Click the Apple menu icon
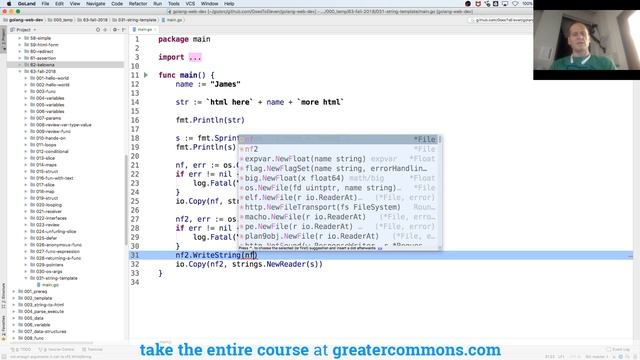640x360 pixels. [x=9, y=4]
